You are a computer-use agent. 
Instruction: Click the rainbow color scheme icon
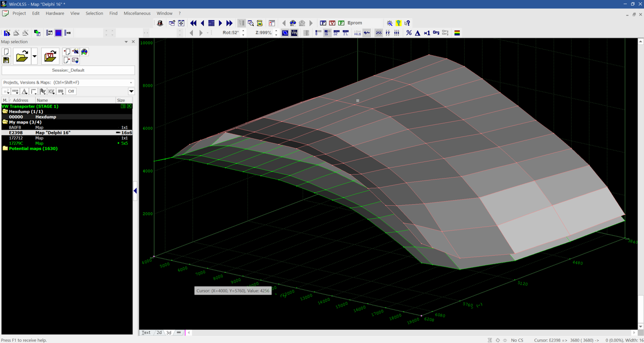tap(457, 33)
